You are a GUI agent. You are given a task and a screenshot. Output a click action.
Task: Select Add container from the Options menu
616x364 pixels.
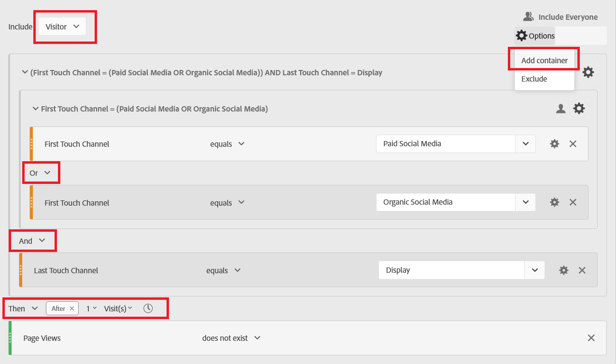point(544,60)
